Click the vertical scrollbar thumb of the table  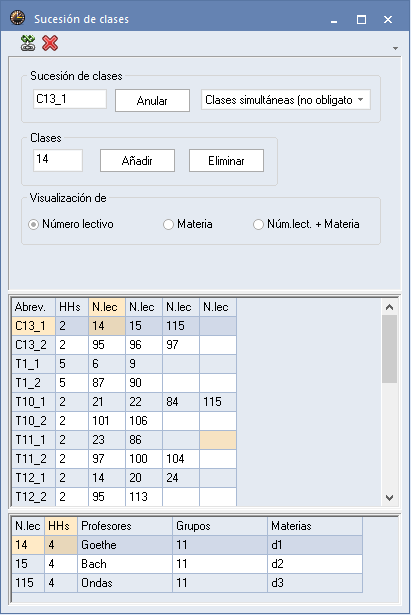click(x=389, y=349)
